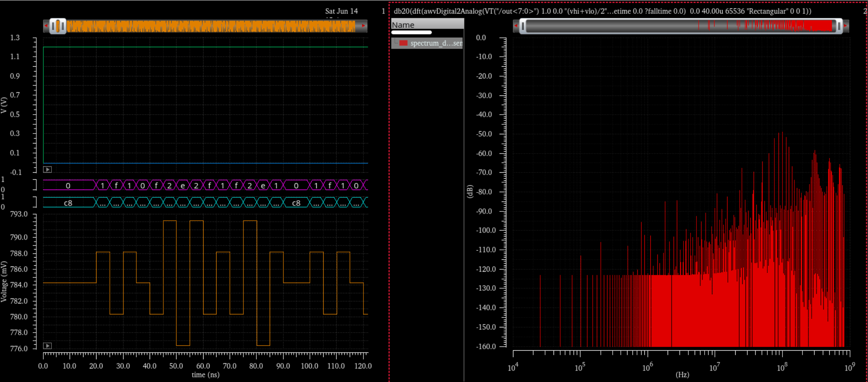
Task: Click the right scroll arrow of the spectrum overview bar
Action: pyautogui.click(x=845, y=25)
